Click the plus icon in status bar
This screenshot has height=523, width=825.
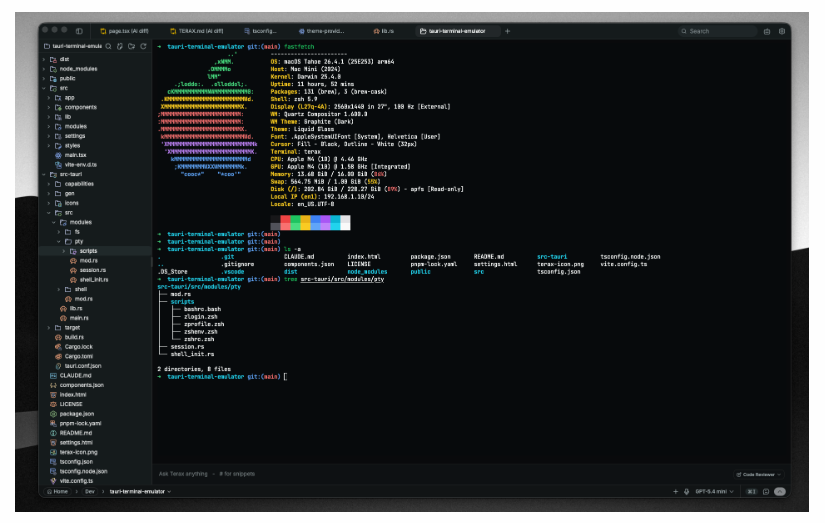click(676, 492)
